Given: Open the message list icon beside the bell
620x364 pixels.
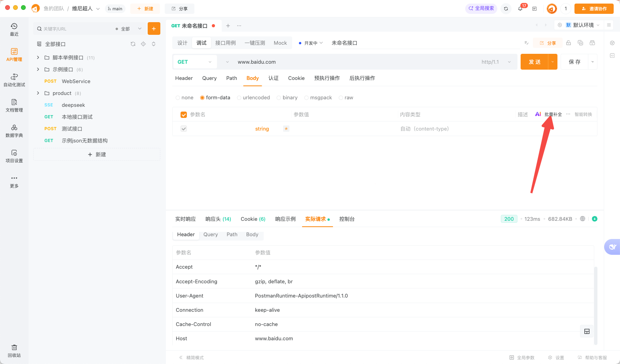Looking at the screenshot, I should (x=534, y=8).
